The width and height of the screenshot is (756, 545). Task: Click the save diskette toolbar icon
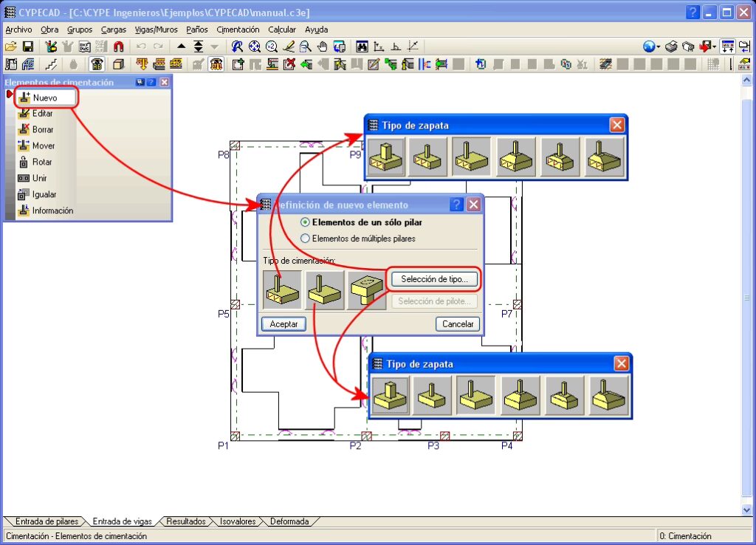(x=27, y=47)
